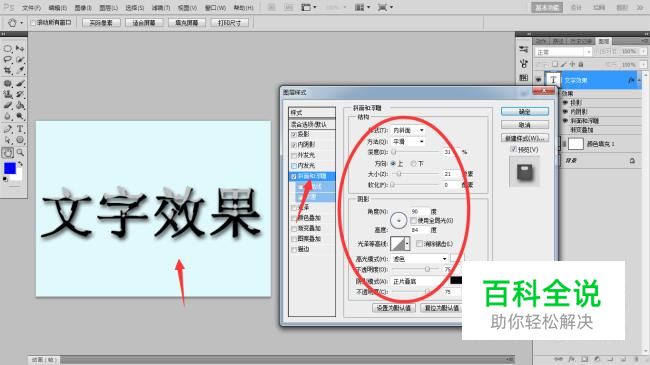650x365 pixels.
Task: Enable 描边 in the style list
Action: (293, 250)
